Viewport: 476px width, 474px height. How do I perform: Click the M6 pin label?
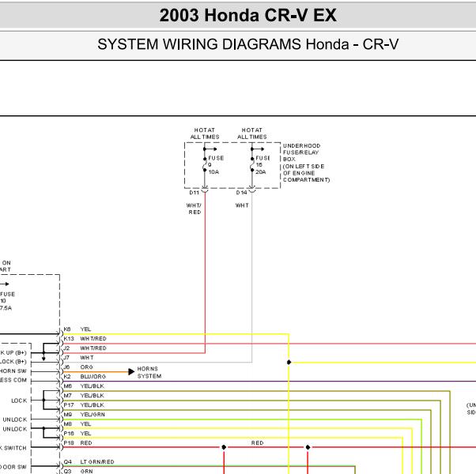68,386
